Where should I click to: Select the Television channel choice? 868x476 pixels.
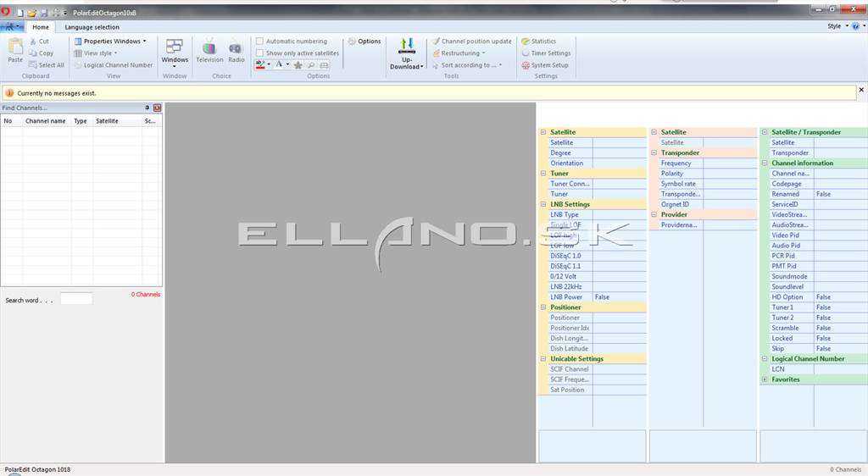pyautogui.click(x=209, y=52)
